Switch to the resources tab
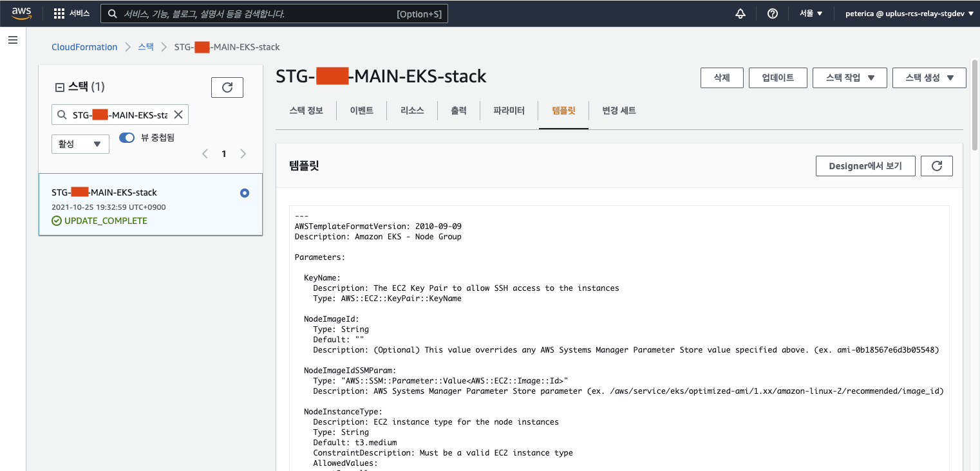This screenshot has width=980, height=471. point(412,111)
